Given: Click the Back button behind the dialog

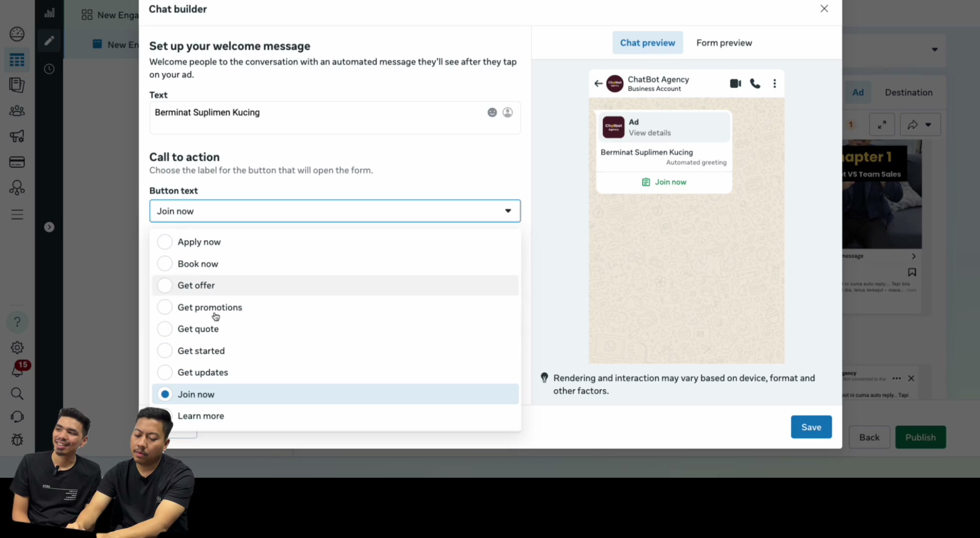Looking at the screenshot, I should 869,437.
